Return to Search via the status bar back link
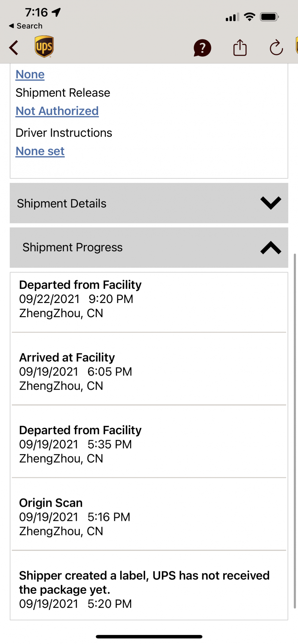 (x=26, y=26)
